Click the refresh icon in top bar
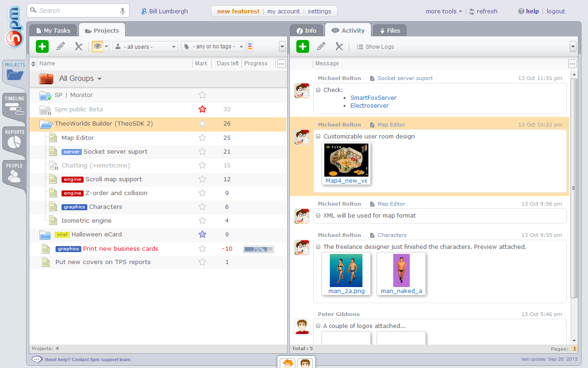This screenshot has height=368, width=588. pyautogui.click(x=472, y=11)
